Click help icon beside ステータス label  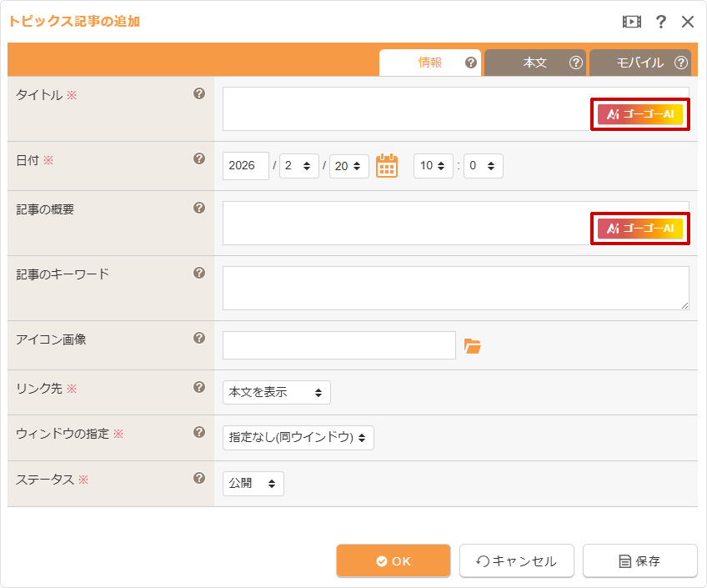(x=199, y=478)
